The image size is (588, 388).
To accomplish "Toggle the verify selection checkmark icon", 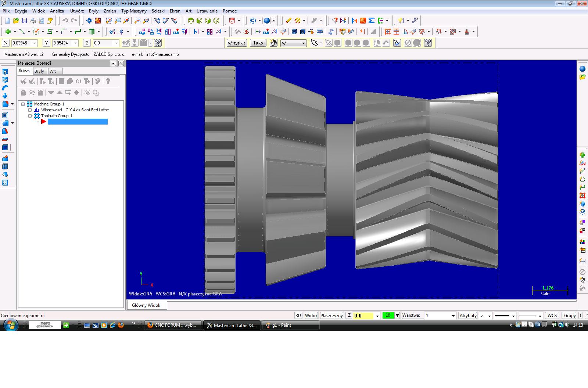I will (397, 43).
